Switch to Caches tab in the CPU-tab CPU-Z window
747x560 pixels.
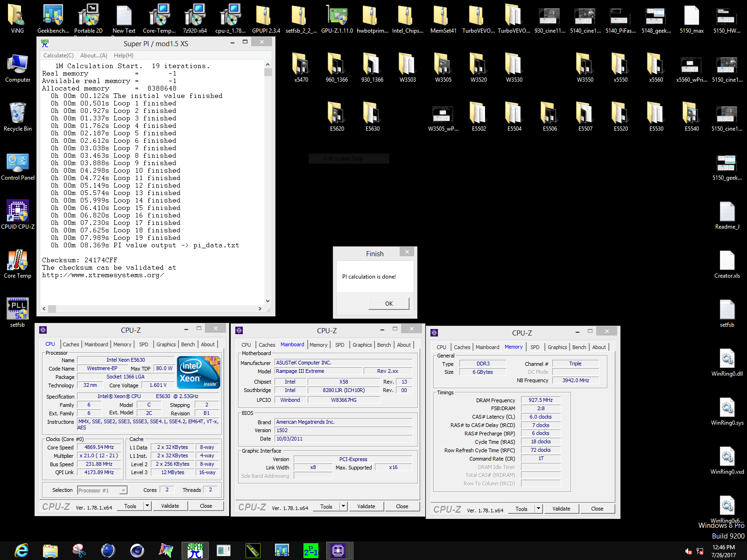(x=71, y=344)
